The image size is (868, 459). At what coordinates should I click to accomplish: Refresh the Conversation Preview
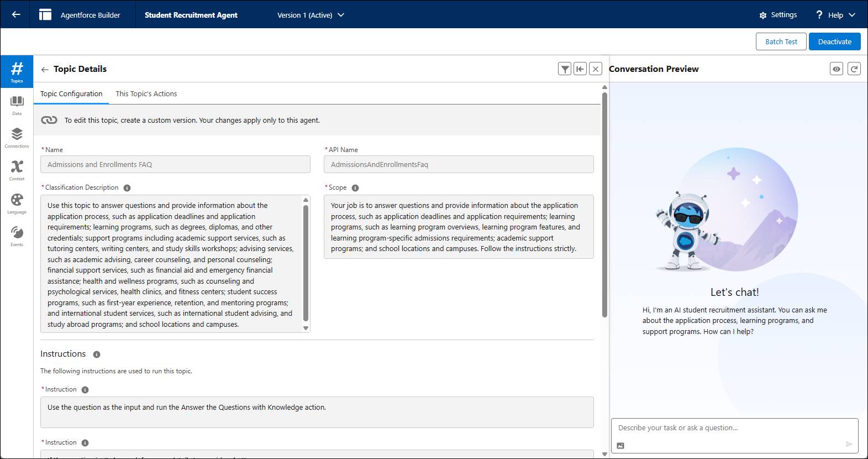(854, 69)
